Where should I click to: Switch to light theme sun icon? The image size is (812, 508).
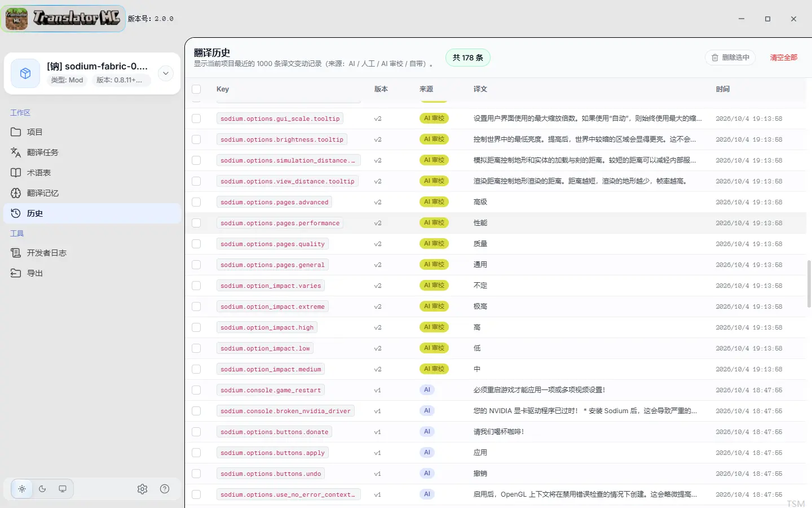point(22,489)
